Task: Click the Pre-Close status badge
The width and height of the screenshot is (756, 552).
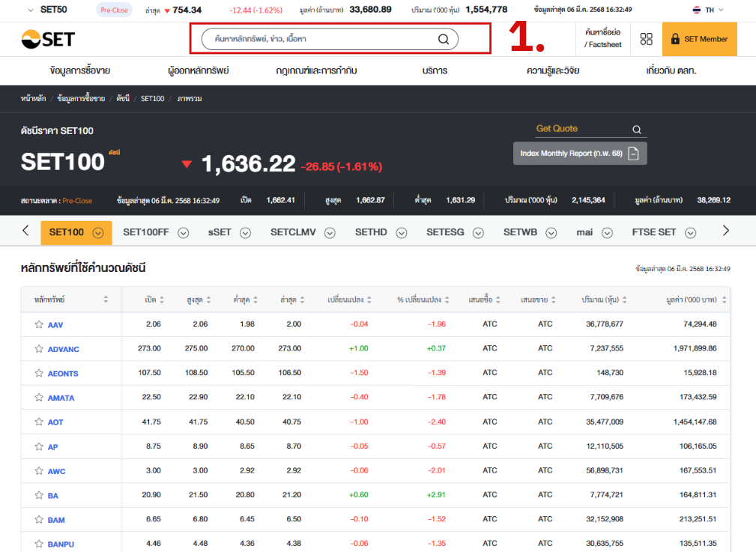Action: (x=115, y=10)
